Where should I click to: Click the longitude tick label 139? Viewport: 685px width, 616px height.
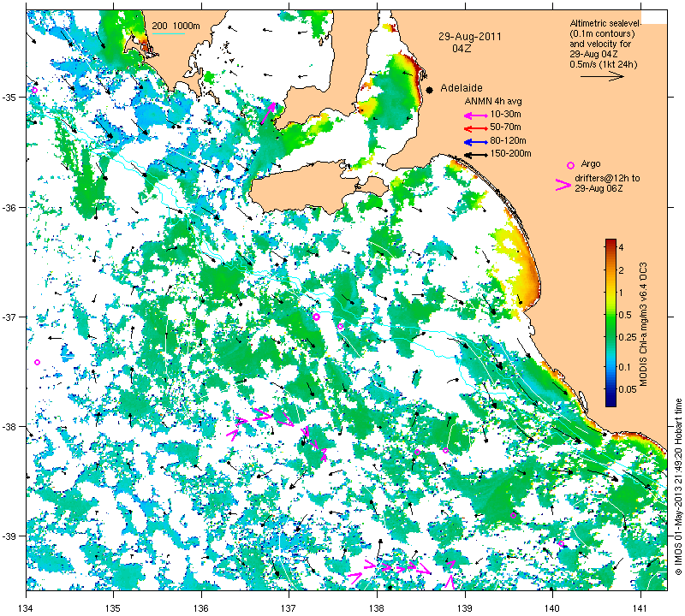[465, 607]
